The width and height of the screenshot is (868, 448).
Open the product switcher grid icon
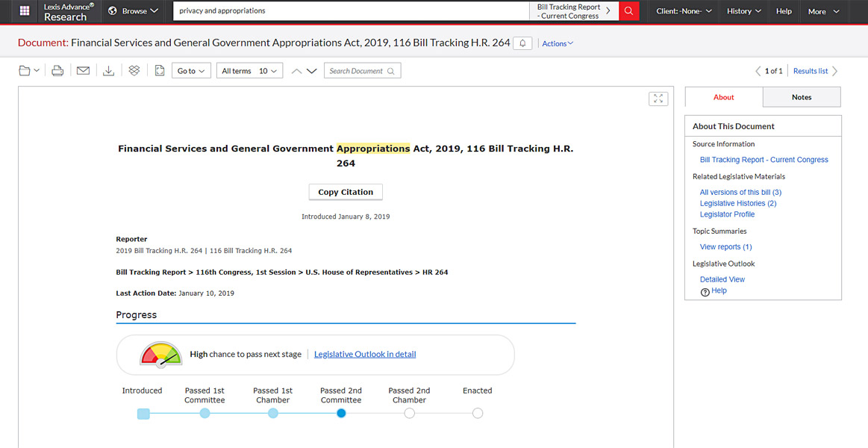click(x=25, y=11)
